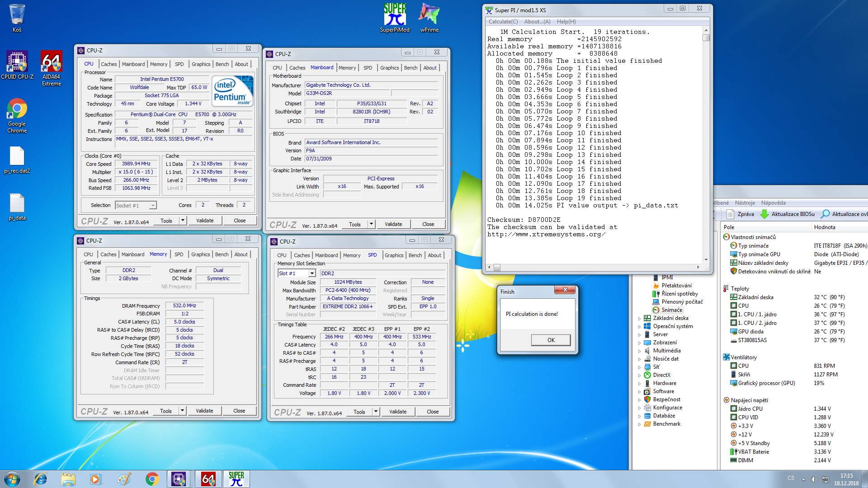Screen dimensions: 868x488
Task: Expand the Multimédia tree node
Action: click(x=639, y=351)
